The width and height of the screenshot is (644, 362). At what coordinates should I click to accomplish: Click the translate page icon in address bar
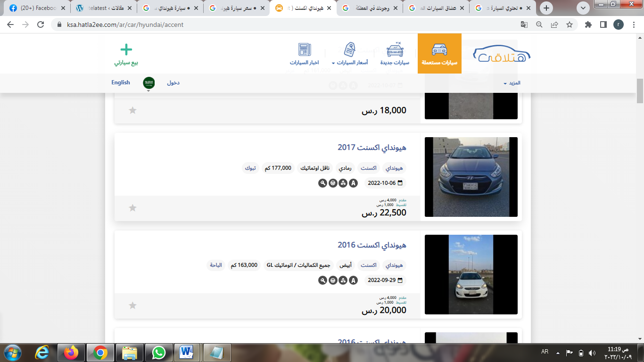524,25
